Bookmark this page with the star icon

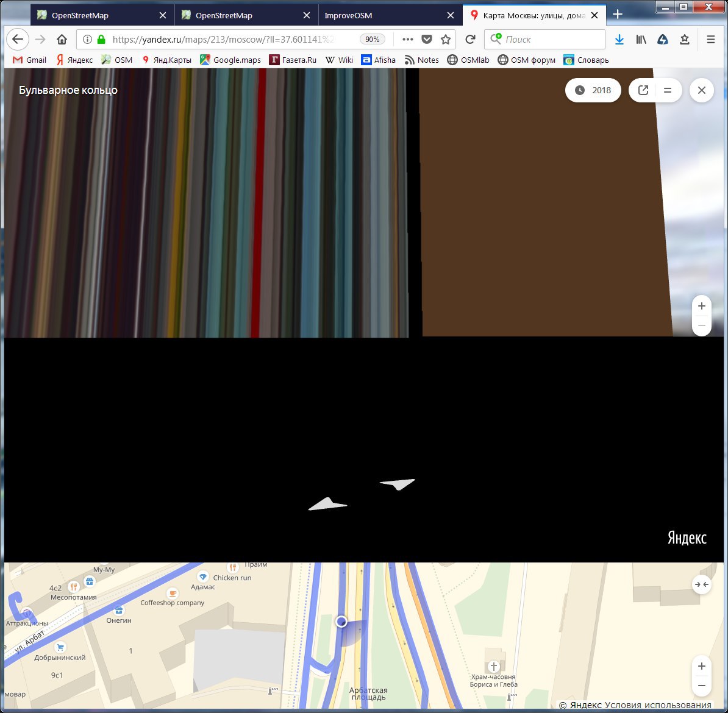[x=446, y=40]
